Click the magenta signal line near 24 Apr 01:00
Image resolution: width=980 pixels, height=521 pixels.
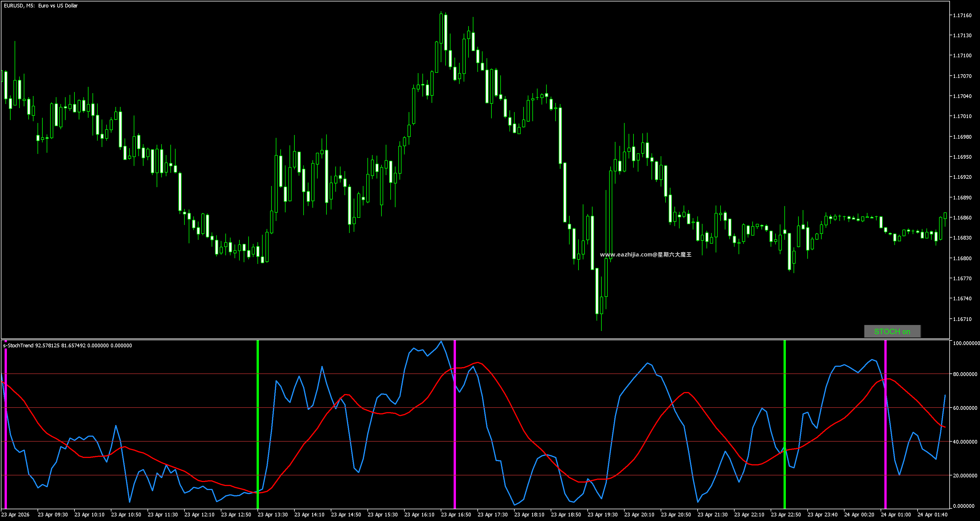coord(885,424)
